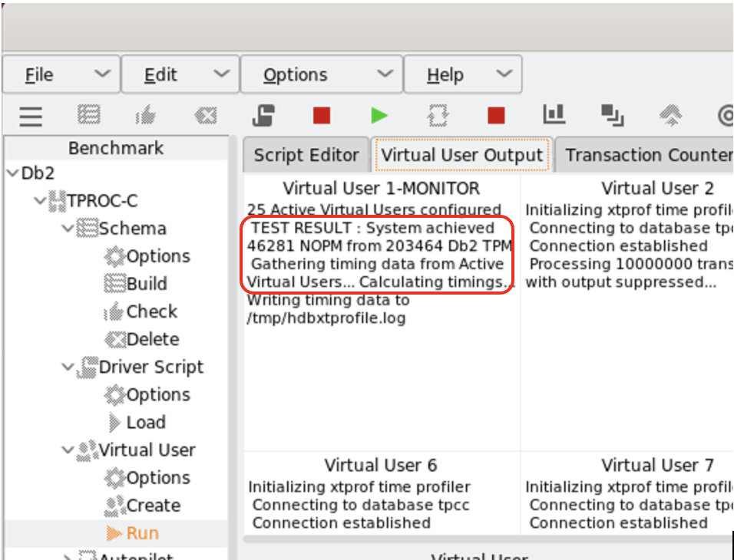Select Delete under Schema
Viewport: 734px width, 560px height.
pos(153,339)
